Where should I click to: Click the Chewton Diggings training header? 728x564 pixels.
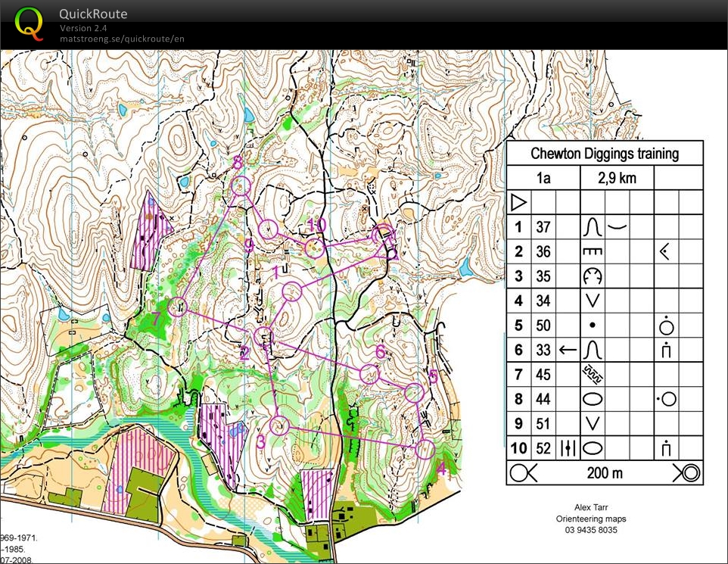[604, 154]
